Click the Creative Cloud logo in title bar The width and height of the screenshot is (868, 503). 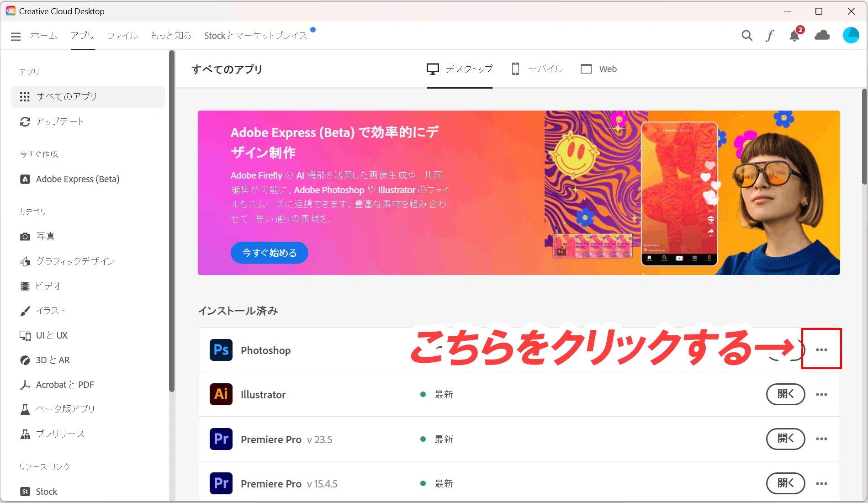click(11, 11)
